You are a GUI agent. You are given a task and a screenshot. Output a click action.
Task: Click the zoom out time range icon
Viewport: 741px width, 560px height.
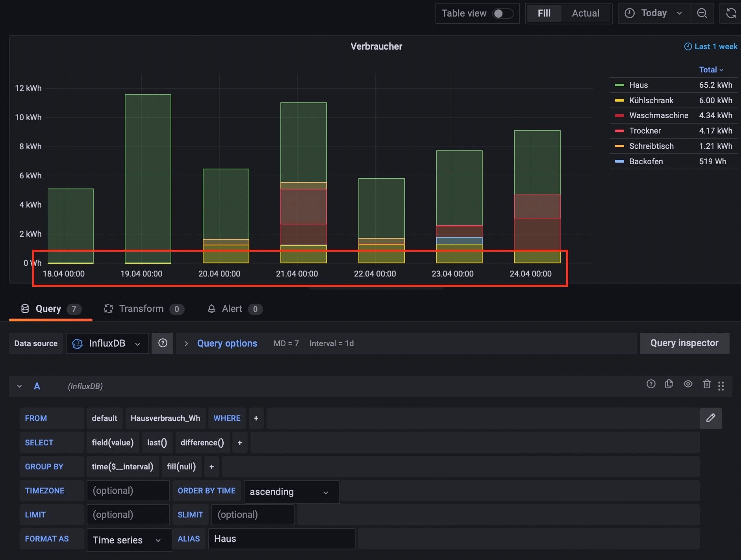coord(702,13)
